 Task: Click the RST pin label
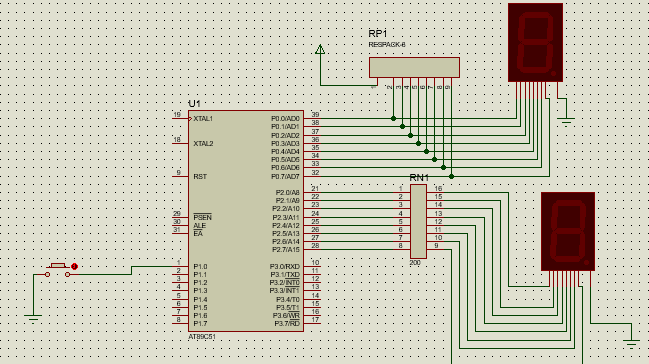(200, 176)
